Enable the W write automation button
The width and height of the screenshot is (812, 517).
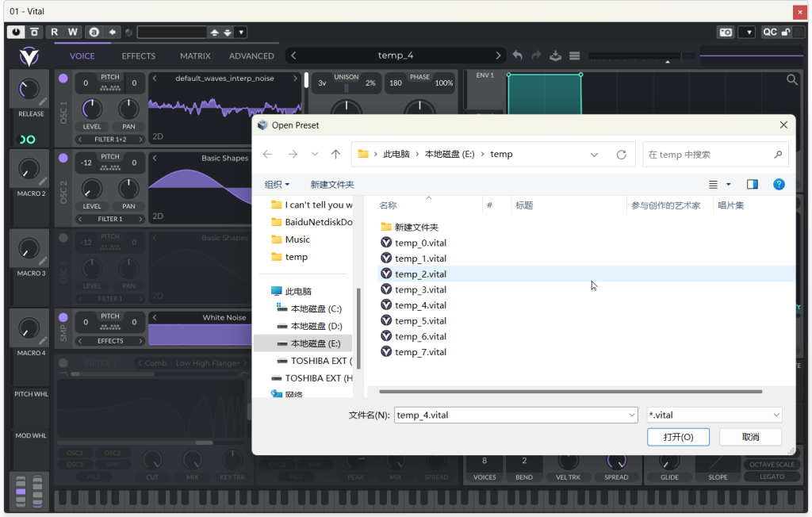coord(73,33)
